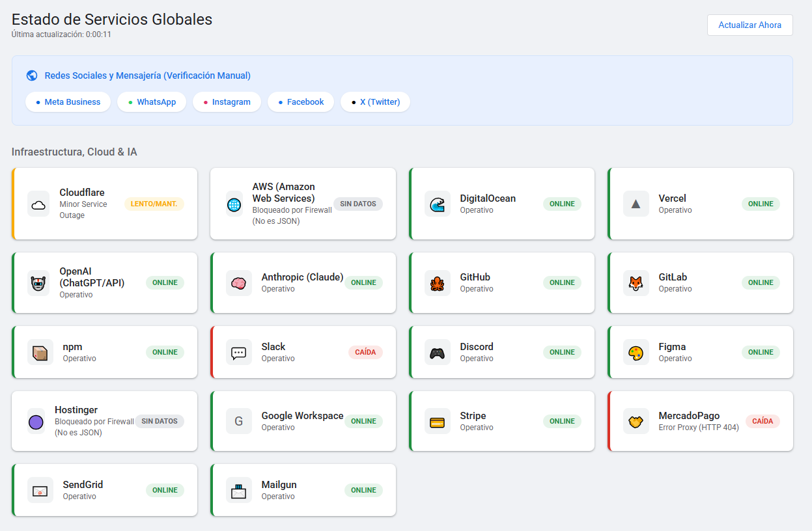The width and height of the screenshot is (812, 531).
Task: Click the 'SendGrid' title
Action: point(83,485)
